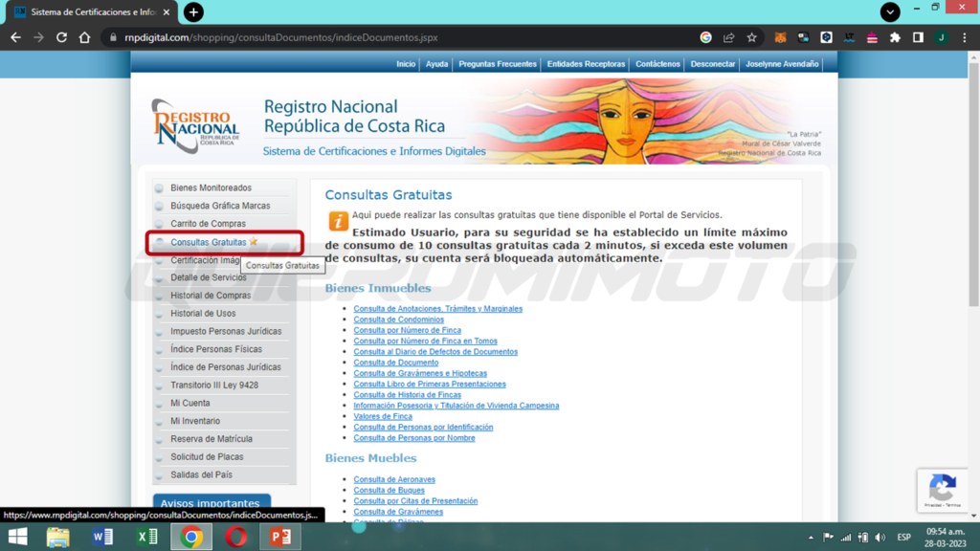980x551 pixels.
Task: Open Chrome three-dot menu
Action: 965,37
